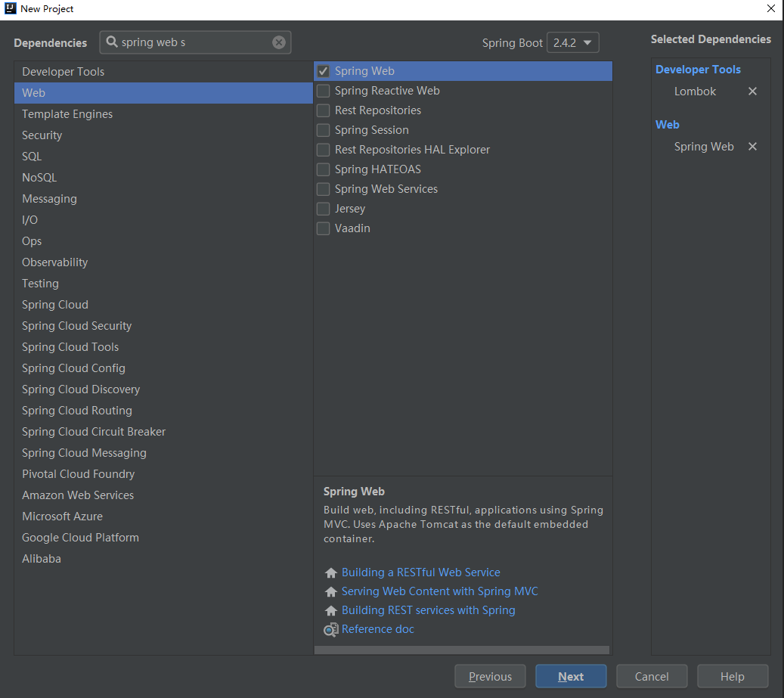
Task: Select the Spring Cloud Config category
Action: 73,368
